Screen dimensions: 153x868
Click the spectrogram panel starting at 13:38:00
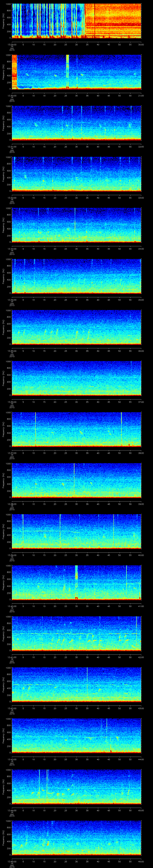click(x=77, y=480)
